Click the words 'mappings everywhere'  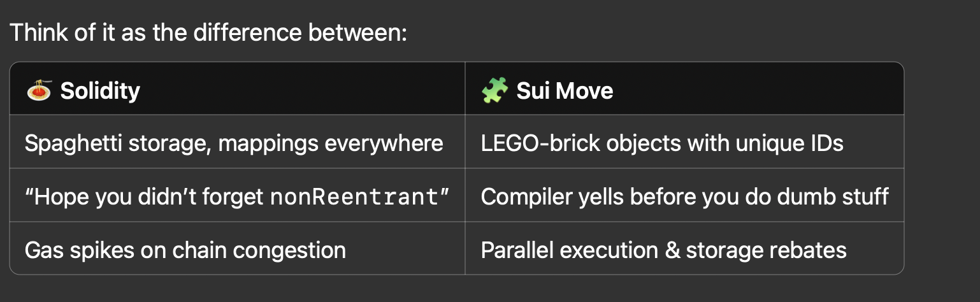pyautogui.click(x=331, y=143)
